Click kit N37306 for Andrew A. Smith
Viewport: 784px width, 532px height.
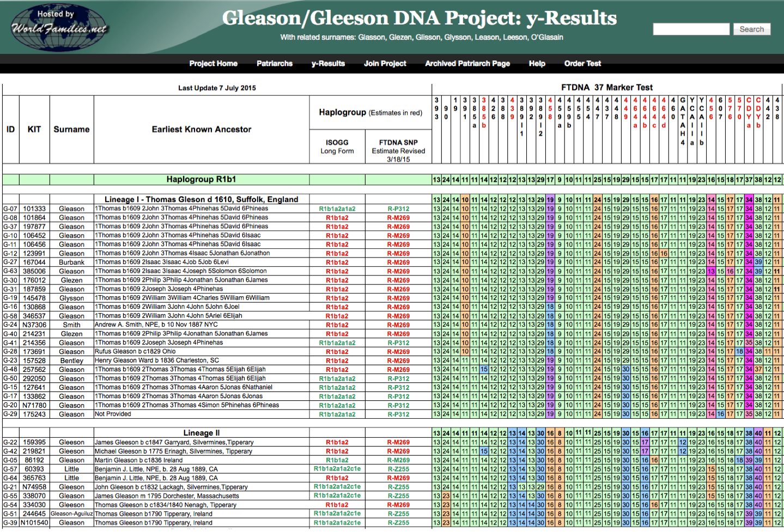tap(33, 325)
